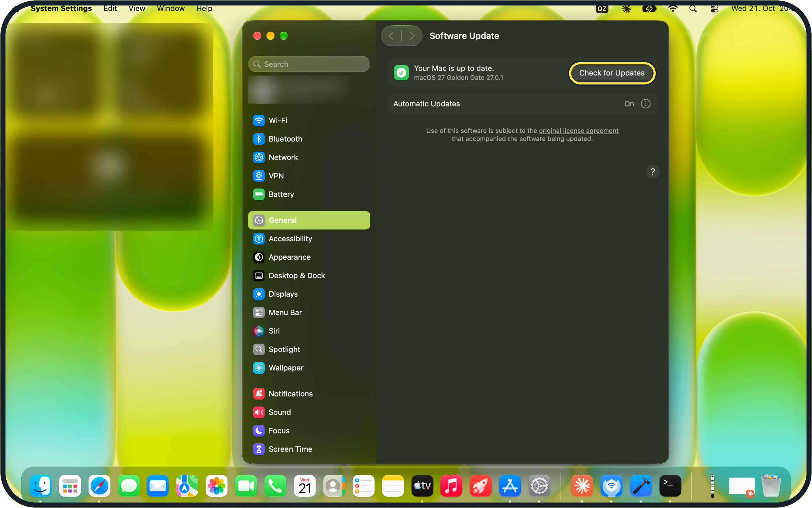
Task: Select Network in the sidebar
Action: [309, 157]
